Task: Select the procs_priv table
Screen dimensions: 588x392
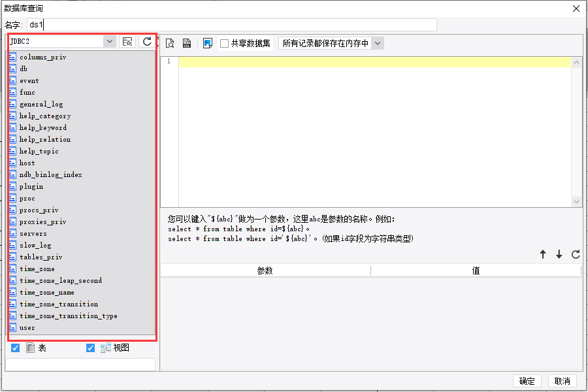Action: point(39,210)
